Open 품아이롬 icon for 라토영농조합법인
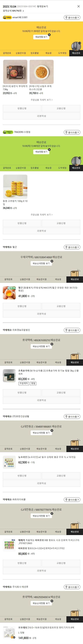This screenshot has height=644, width=83. [72, 330]
